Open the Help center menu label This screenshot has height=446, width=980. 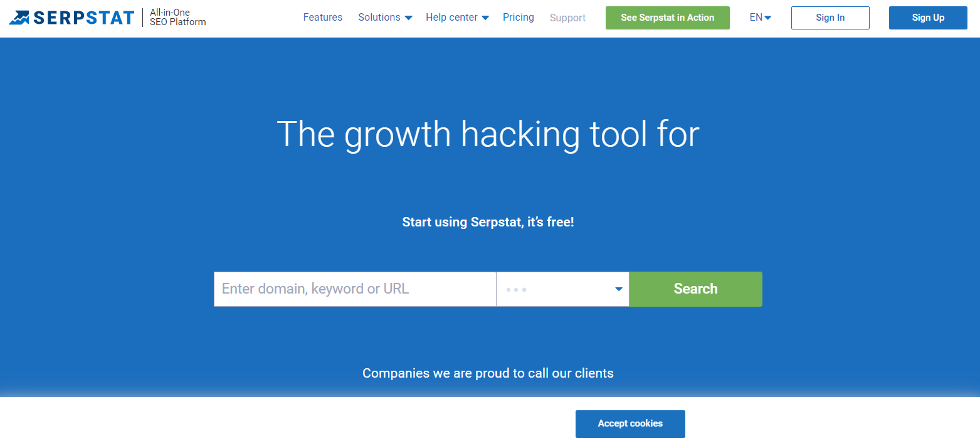[x=451, y=18]
